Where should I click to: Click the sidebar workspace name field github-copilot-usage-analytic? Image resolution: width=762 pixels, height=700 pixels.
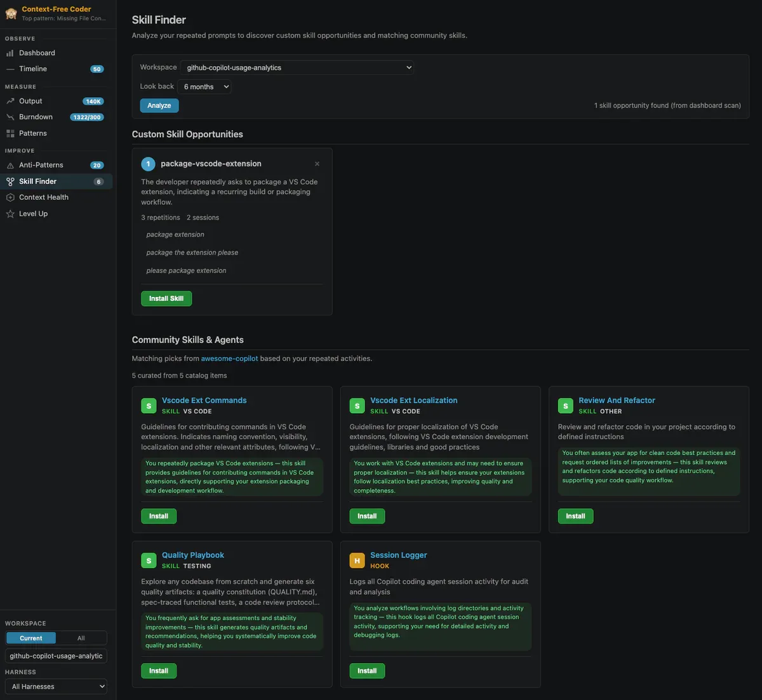coord(56,656)
